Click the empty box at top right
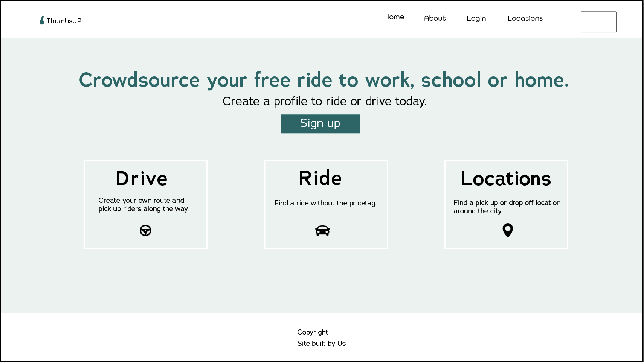Image resolution: width=644 pixels, height=362 pixels. pyautogui.click(x=598, y=22)
